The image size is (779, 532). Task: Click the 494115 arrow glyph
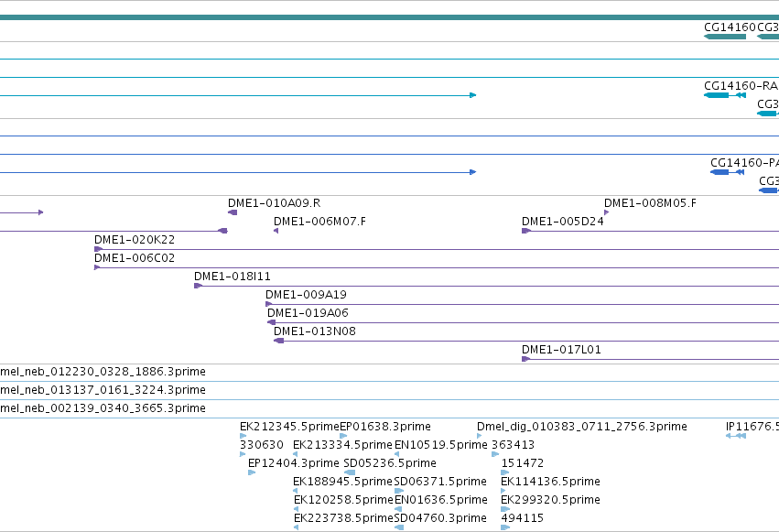(x=505, y=527)
